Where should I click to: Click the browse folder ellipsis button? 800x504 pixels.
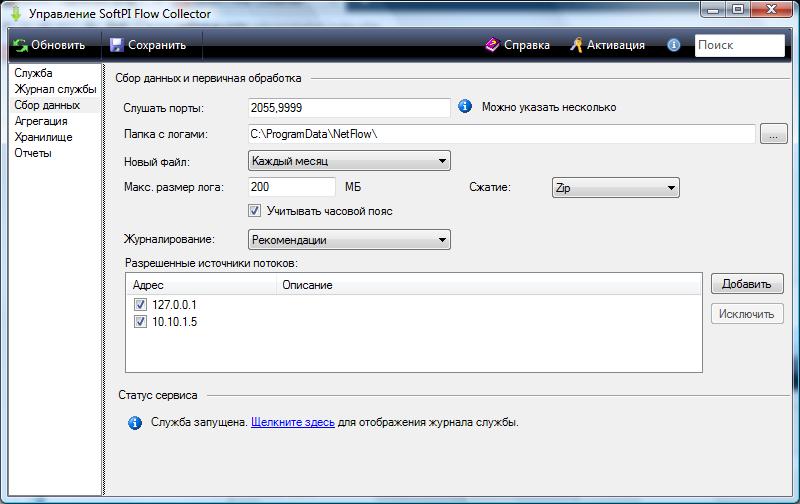(x=773, y=135)
